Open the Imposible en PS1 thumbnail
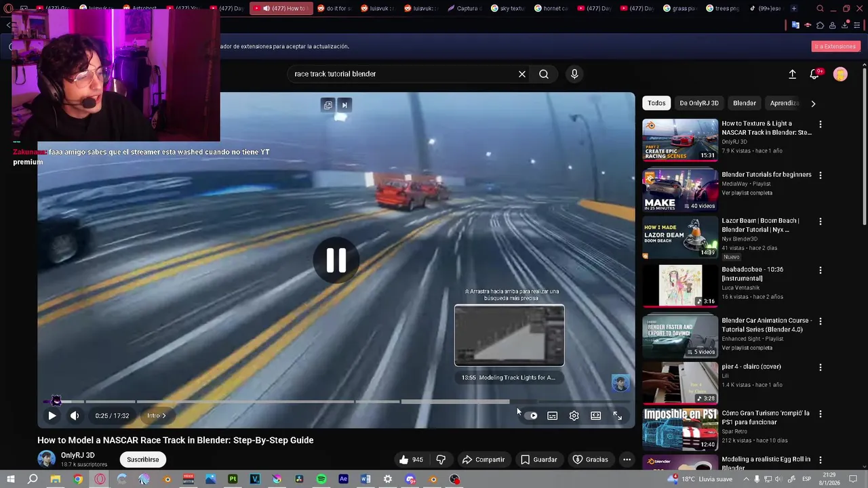868x488 pixels. coord(680,429)
